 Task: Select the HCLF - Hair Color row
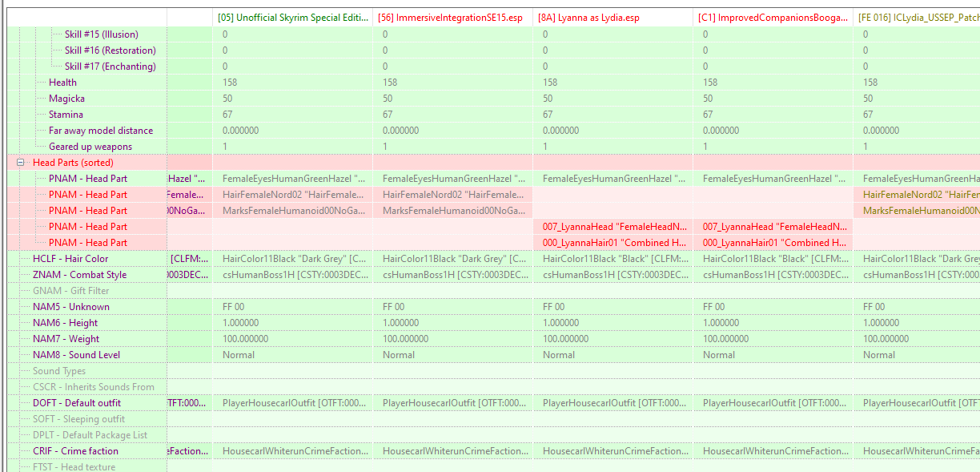pyautogui.click(x=70, y=259)
